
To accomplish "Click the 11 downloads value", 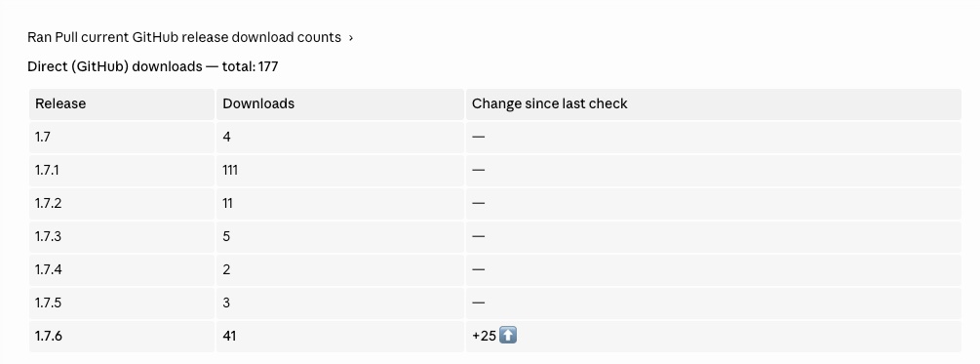I will [x=227, y=203].
